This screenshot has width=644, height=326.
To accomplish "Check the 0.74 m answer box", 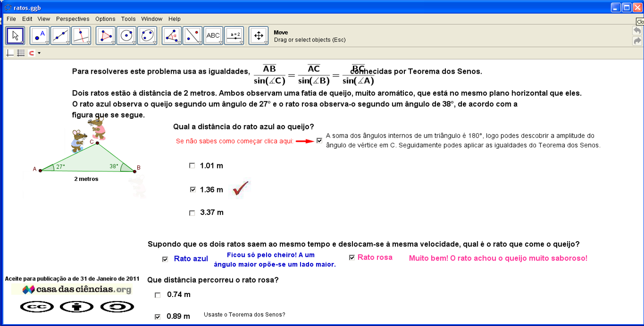I will click(157, 295).
